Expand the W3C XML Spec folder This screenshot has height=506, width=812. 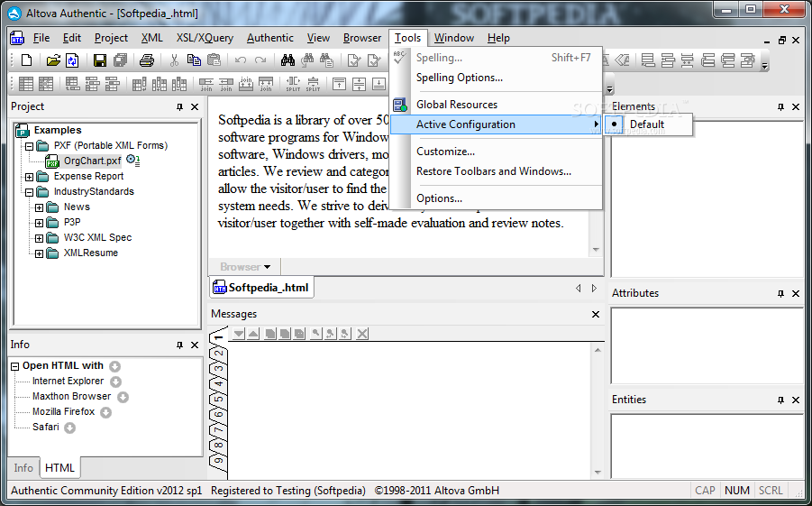point(40,238)
